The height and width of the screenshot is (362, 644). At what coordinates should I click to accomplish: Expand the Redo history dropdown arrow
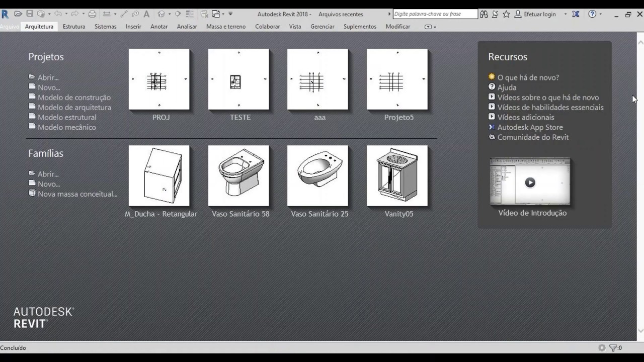(83, 14)
